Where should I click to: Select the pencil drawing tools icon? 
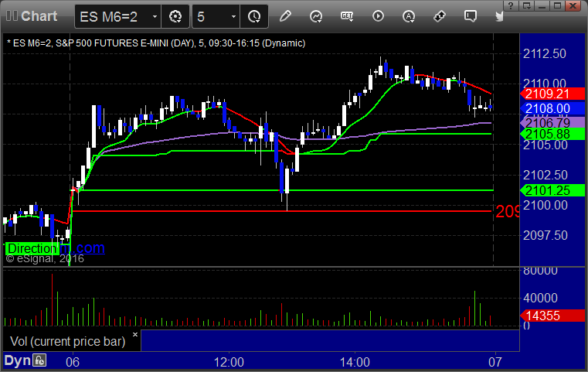285,16
